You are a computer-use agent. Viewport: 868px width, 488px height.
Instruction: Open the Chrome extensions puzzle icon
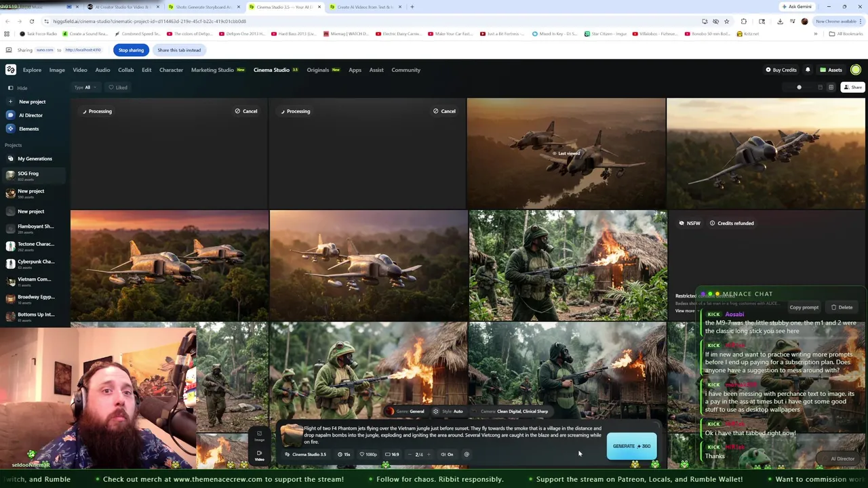(744, 21)
